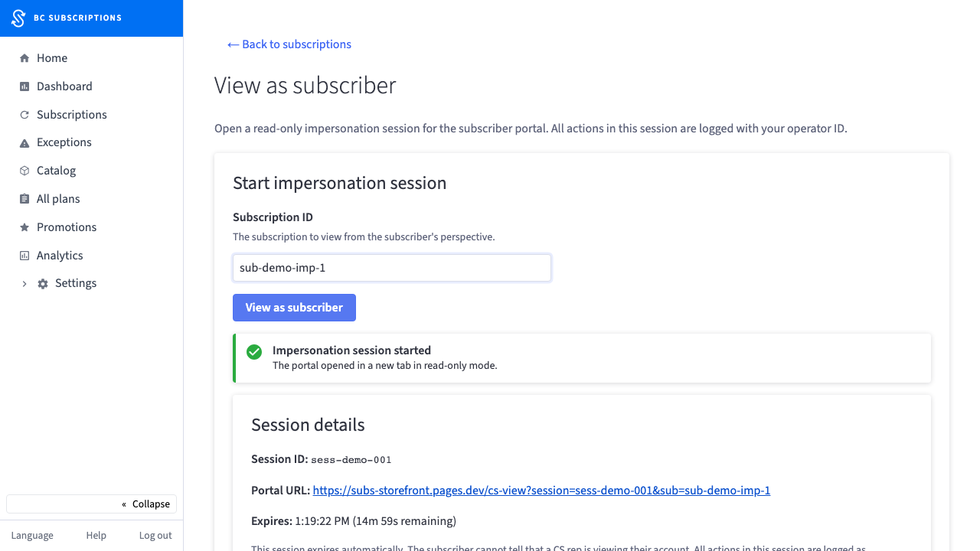Click the Exceptions warning triangle icon
Viewport: 980px width, 551px height.
(x=24, y=143)
